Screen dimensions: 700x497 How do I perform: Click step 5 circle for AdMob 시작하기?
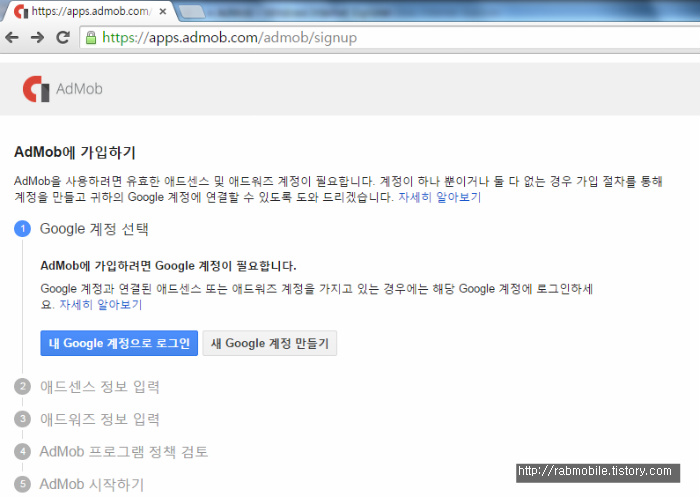click(x=22, y=484)
